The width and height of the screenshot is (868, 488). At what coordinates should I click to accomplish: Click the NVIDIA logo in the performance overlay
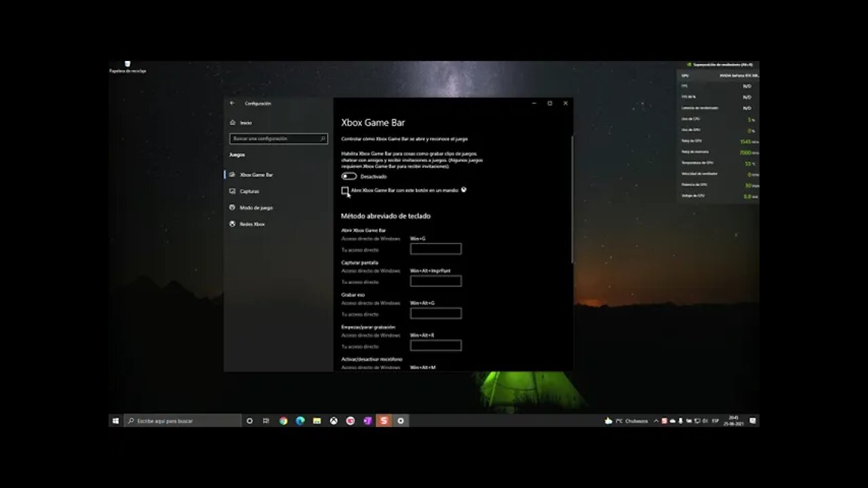point(690,64)
